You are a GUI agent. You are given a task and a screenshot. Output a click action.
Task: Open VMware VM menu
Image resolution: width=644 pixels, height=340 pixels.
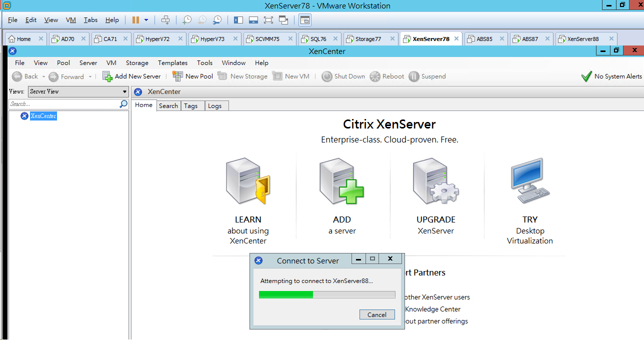(x=71, y=20)
